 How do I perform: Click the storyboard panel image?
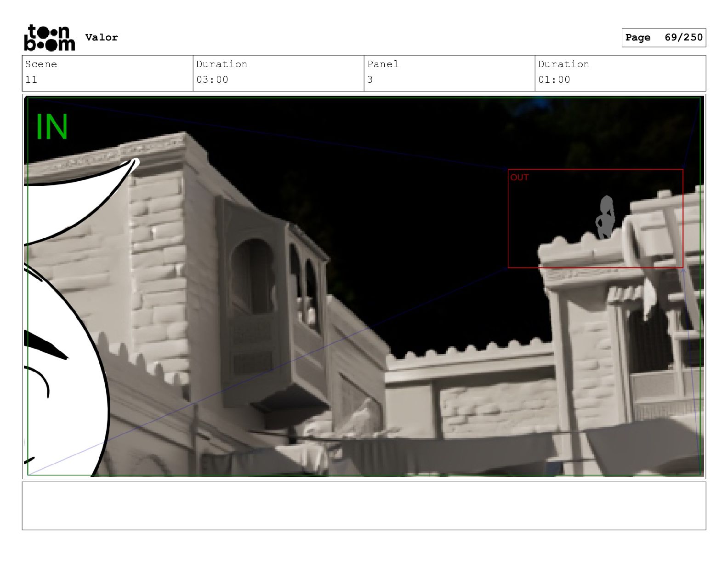364,286
